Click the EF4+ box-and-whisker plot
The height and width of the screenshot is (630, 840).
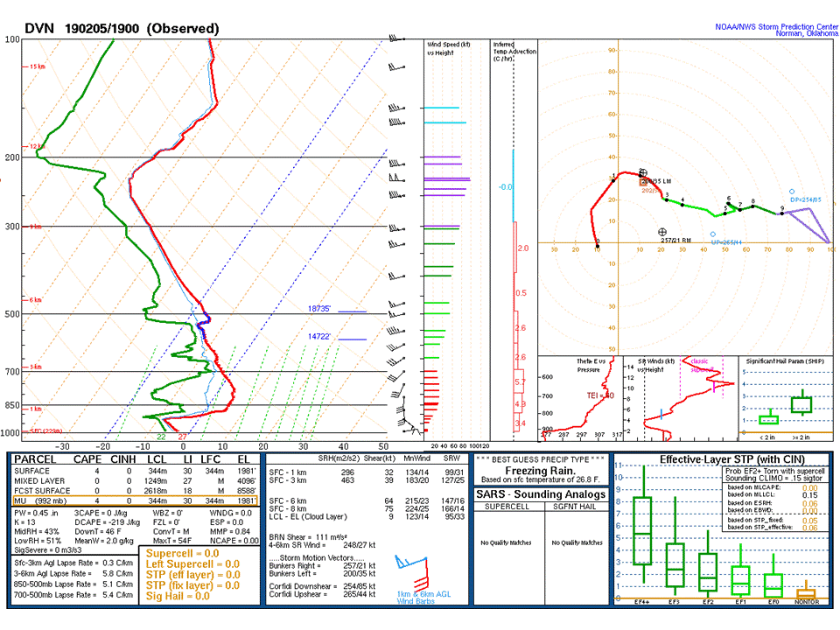click(643, 531)
